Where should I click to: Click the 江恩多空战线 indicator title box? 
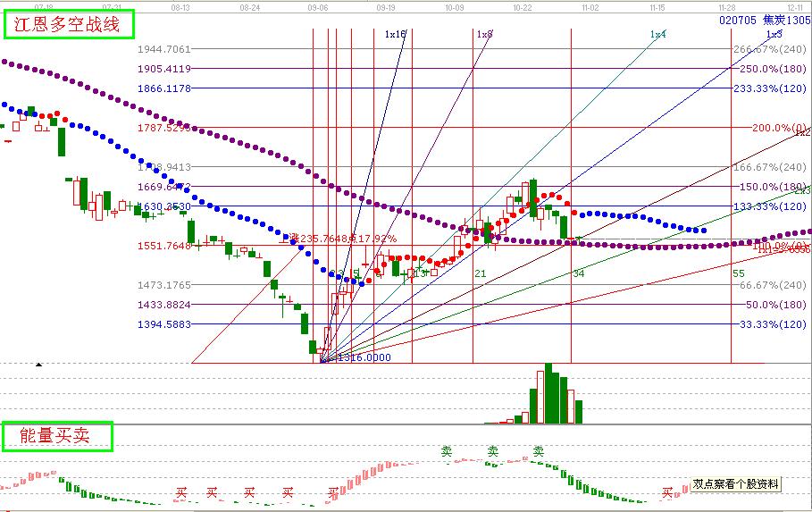(x=69, y=24)
